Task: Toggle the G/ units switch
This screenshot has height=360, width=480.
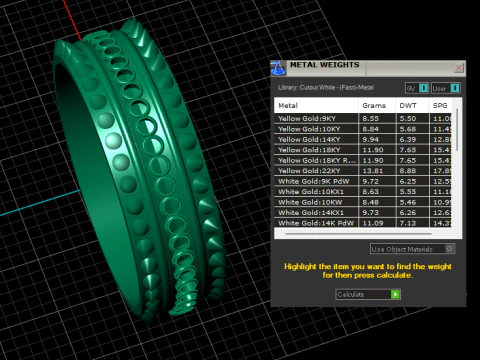Action: (x=417, y=88)
